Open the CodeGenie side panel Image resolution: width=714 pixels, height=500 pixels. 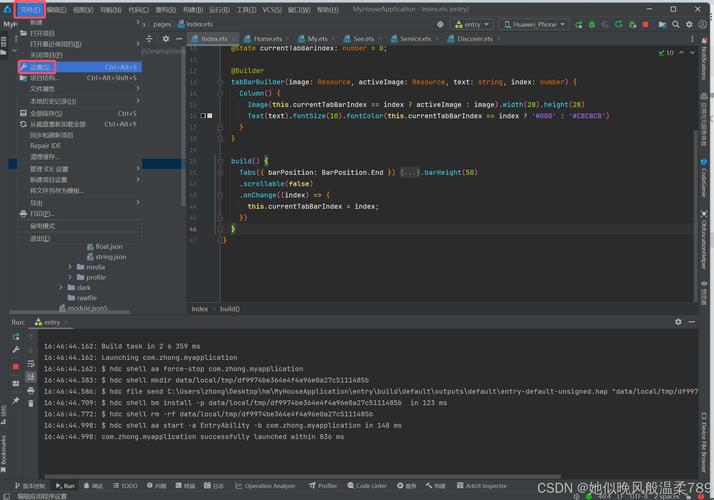click(x=704, y=178)
